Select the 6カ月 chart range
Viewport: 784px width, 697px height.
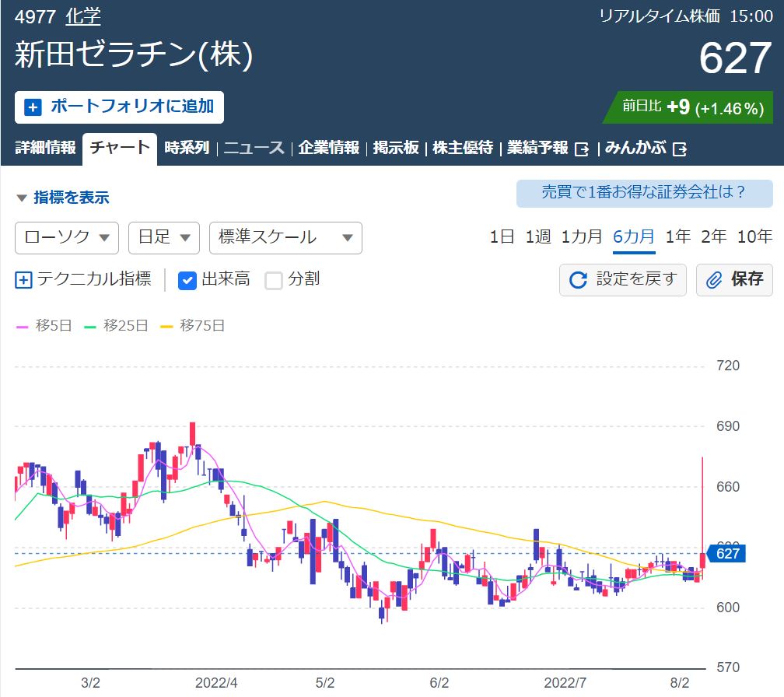coord(634,236)
